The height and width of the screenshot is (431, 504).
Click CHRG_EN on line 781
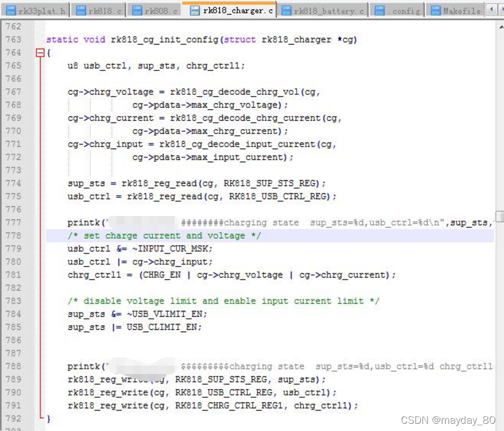(x=162, y=275)
